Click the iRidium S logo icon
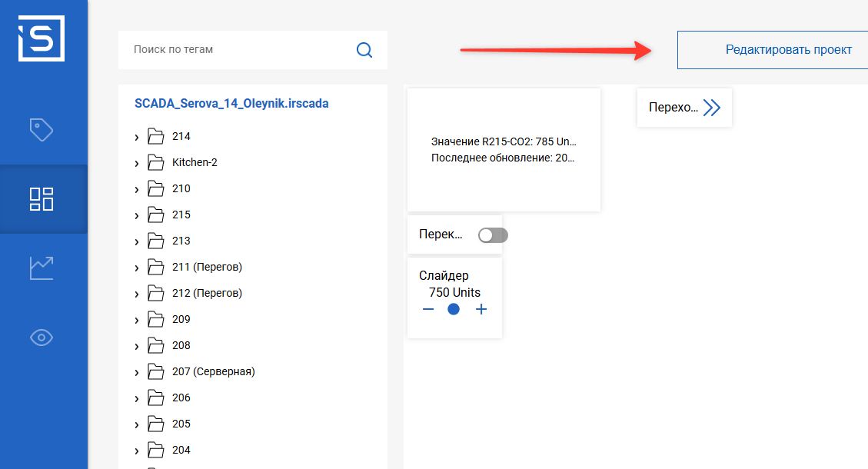Screen dimensions: 868x469 (42, 38)
